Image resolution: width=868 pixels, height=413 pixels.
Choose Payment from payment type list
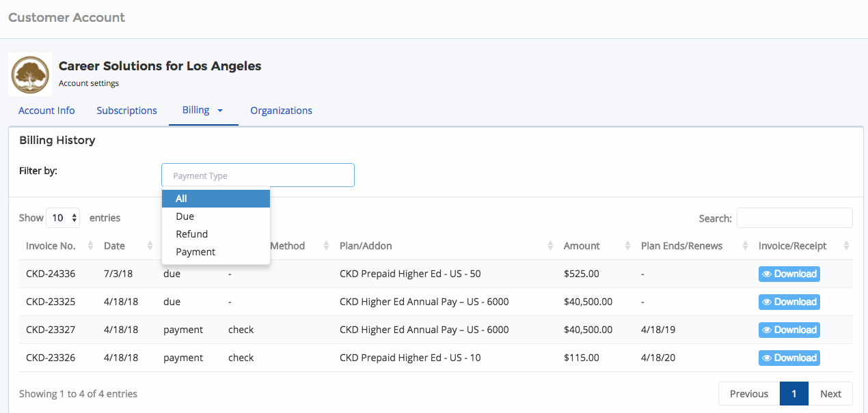[216, 252]
